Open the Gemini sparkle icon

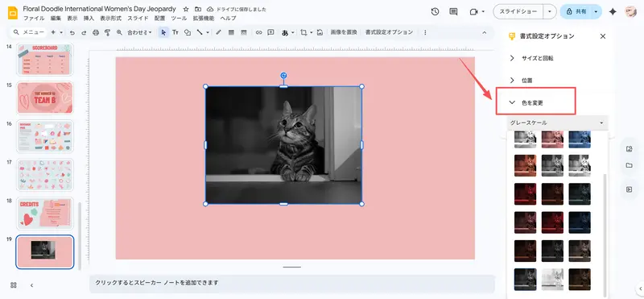[613, 11]
